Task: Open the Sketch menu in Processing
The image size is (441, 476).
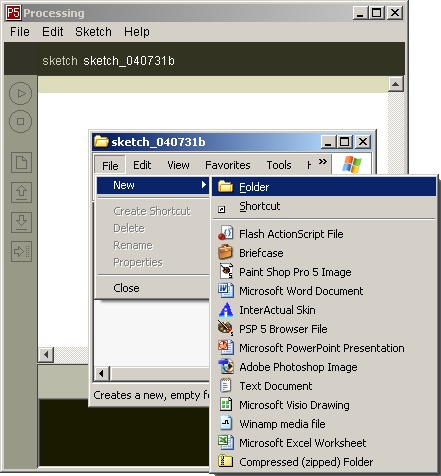Action: pyautogui.click(x=93, y=32)
